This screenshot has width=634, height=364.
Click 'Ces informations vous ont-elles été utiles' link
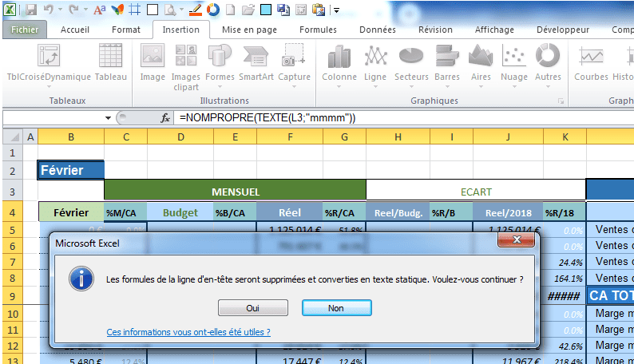tap(188, 332)
